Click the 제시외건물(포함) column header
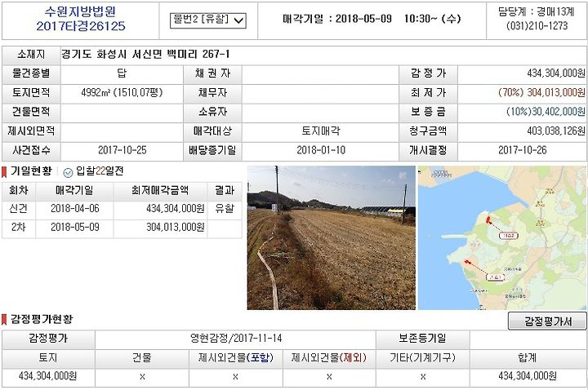This screenshot has width=588, height=390. (x=236, y=358)
